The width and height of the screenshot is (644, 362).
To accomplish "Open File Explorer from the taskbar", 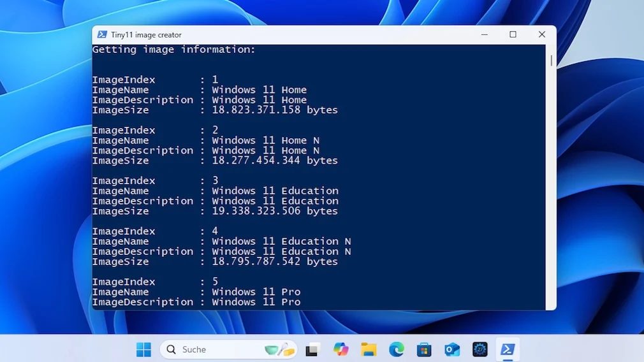I will pyautogui.click(x=369, y=350).
